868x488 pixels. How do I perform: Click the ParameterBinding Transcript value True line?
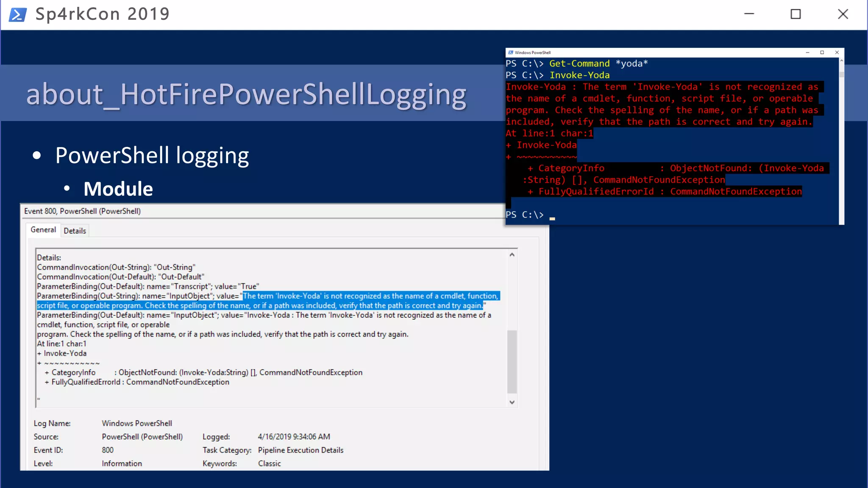[x=148, y=286]
